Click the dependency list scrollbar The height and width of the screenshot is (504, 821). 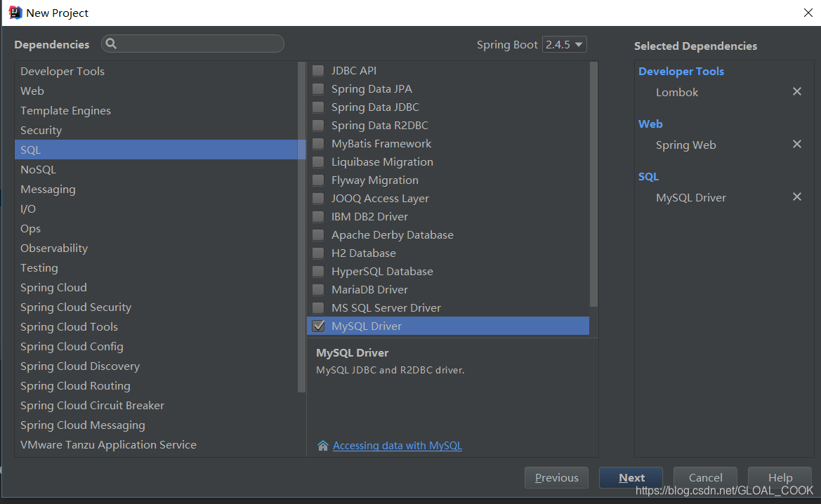point(593,184)
